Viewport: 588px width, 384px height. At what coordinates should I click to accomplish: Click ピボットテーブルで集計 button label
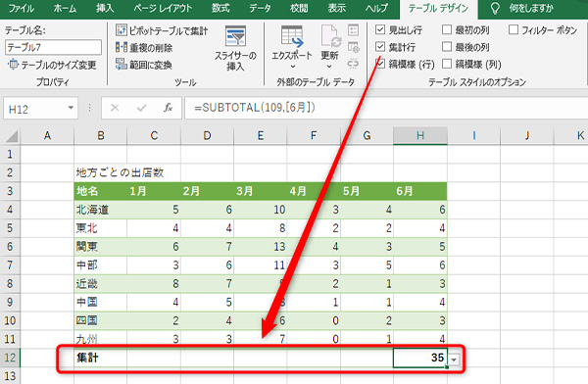tap(169, 30)
